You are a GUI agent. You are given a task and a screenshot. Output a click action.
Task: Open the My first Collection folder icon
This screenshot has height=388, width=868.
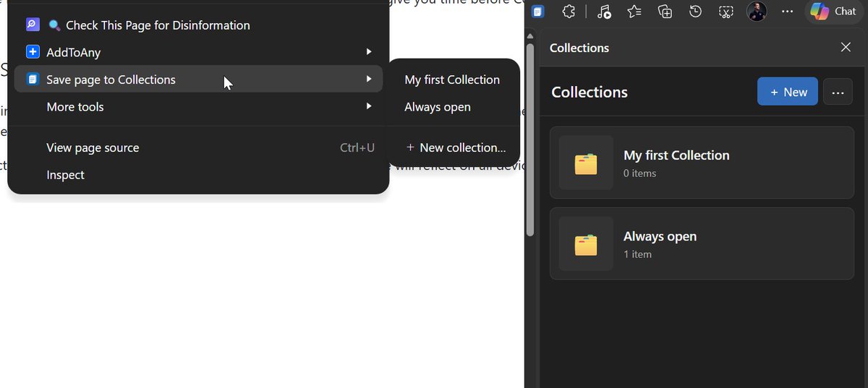(586, 163)
